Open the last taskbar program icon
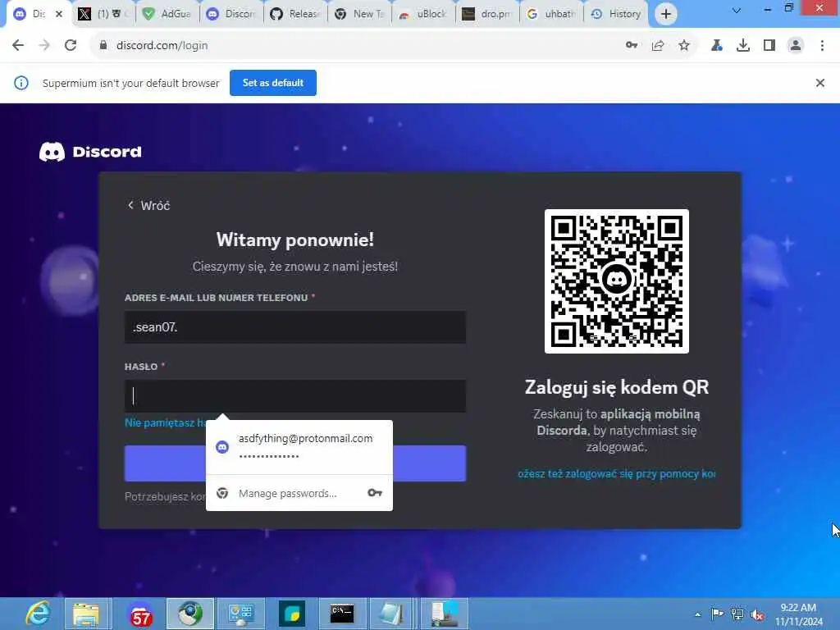Viewport: 840px width, 630px height. point(444,614)
